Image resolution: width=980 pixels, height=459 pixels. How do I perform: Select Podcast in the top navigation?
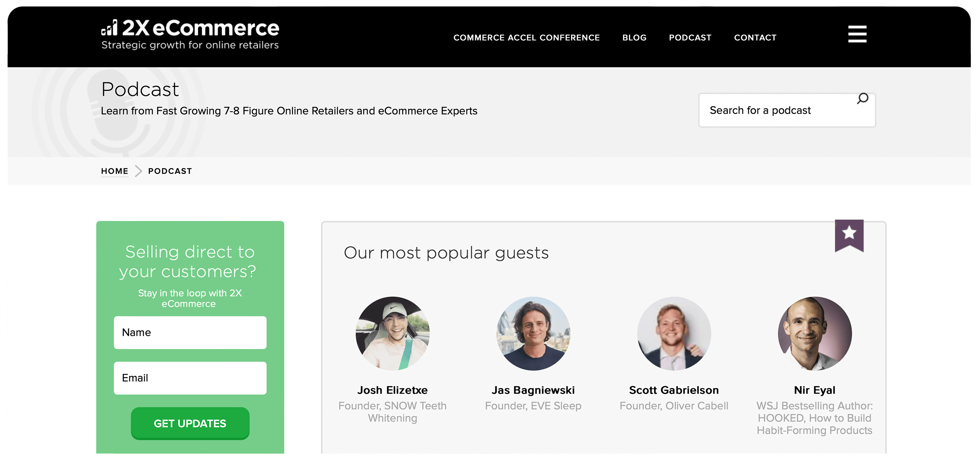coord(690,38)
